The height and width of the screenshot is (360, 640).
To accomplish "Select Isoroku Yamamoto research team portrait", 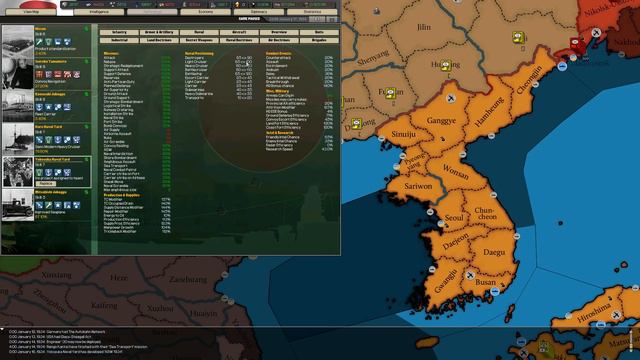I will pyautogui.click(x=18, y=74).
